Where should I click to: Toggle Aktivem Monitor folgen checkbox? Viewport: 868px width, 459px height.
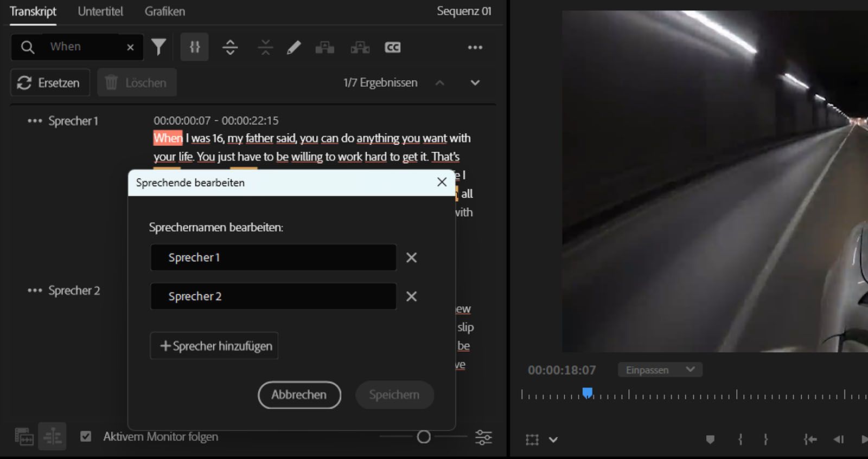[x=86, y=436]
